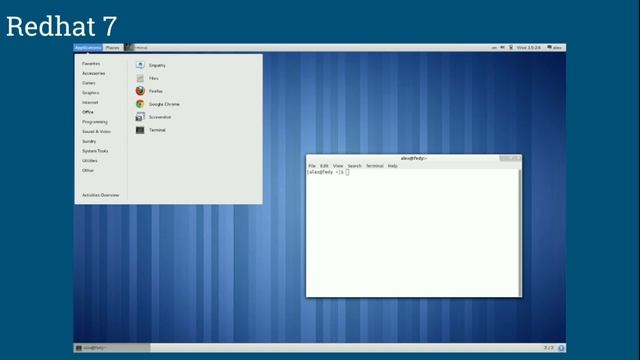Select the Utilities category

tap(90, 161)
